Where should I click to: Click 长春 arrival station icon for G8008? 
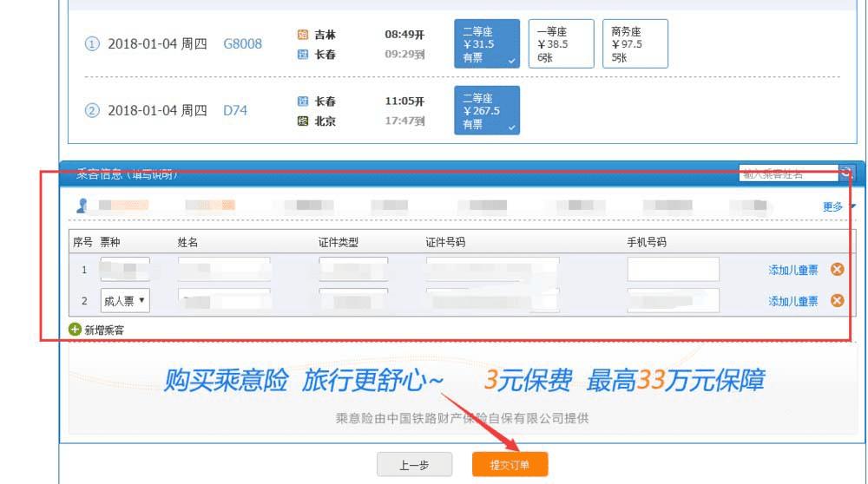click(303, 54)
